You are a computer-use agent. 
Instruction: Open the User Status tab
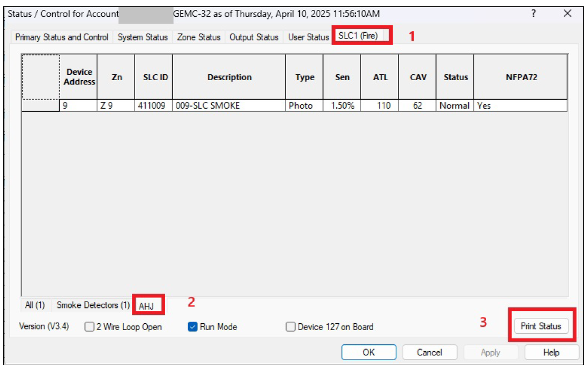point(308,37)
